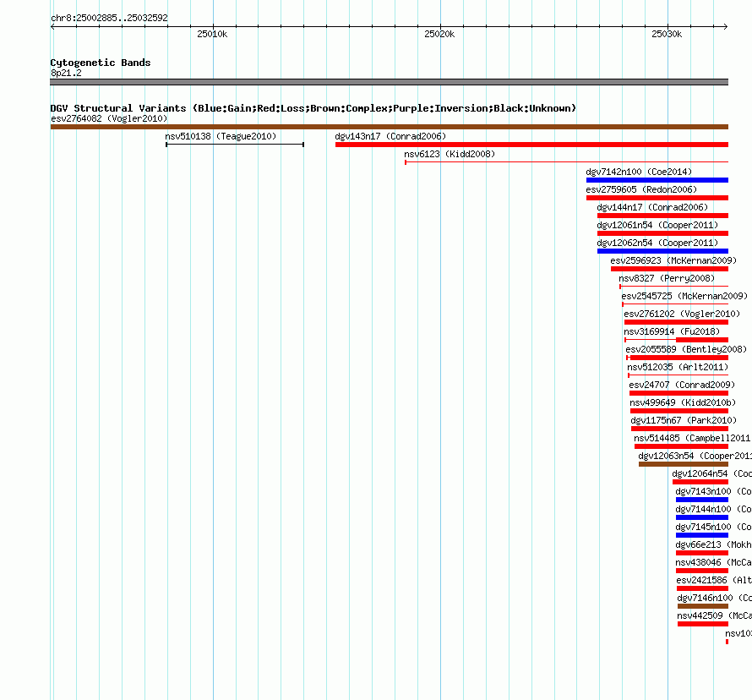The width and height of the screenshot is (752, 700).
Task: Open dgv144n17 (Conrad2006) variant label
Action: tap(652, 207)
